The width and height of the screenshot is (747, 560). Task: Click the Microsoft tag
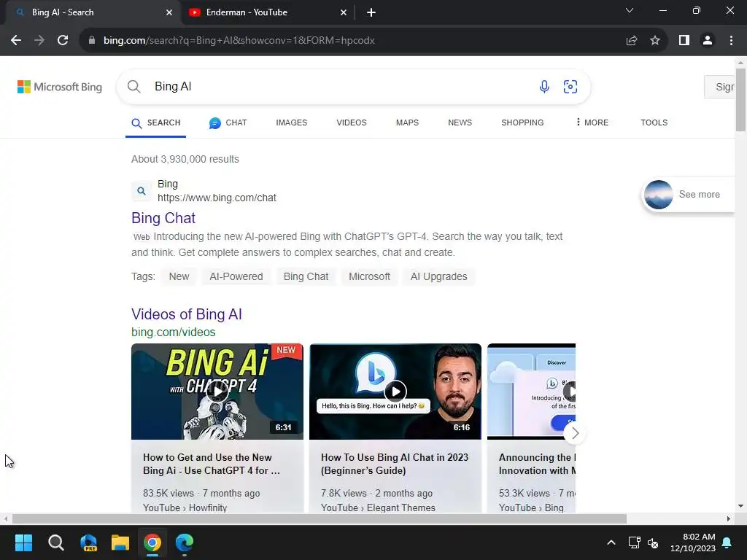click(x=369, y=276)
